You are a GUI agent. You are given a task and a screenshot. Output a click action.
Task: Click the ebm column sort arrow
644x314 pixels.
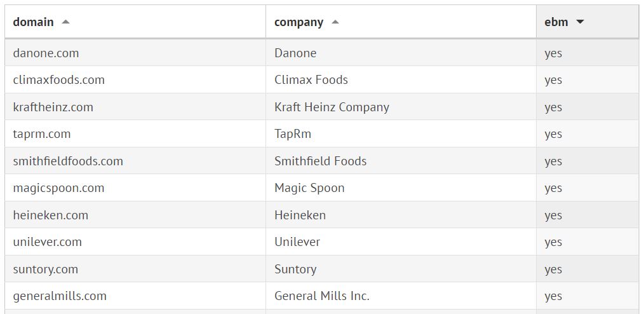[579, 22]
